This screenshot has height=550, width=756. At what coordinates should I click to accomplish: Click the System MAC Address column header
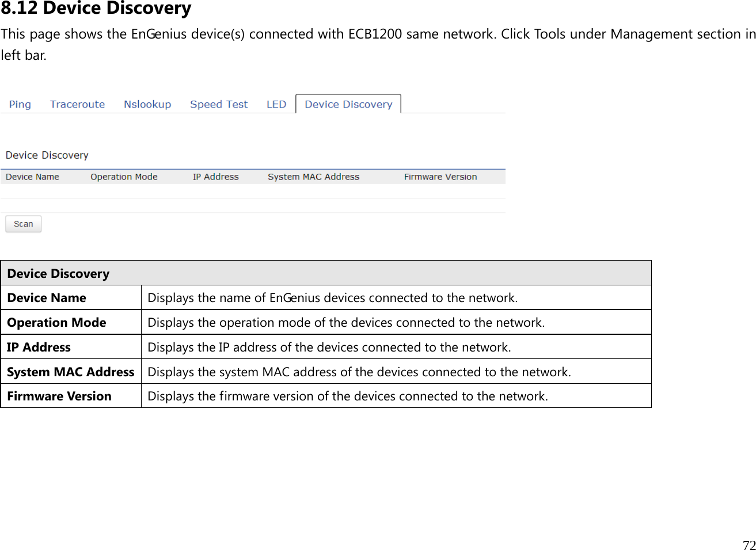coord(313,177)
